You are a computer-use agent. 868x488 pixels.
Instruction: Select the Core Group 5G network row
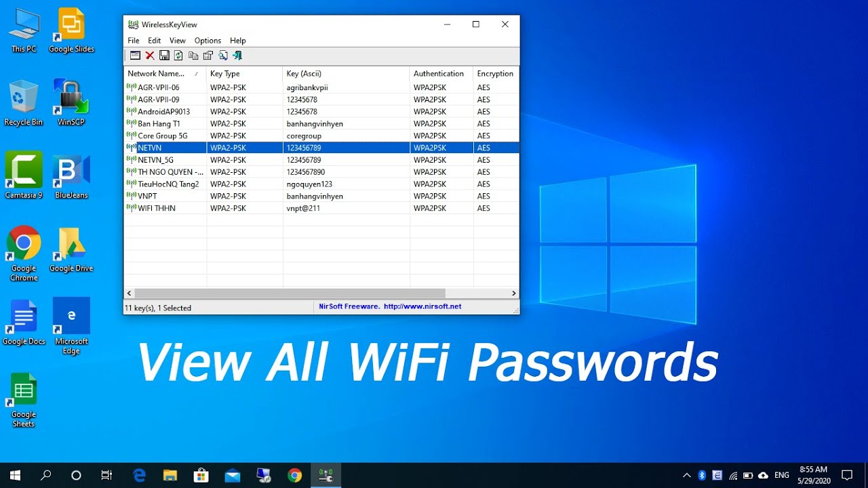coord(322,136)
